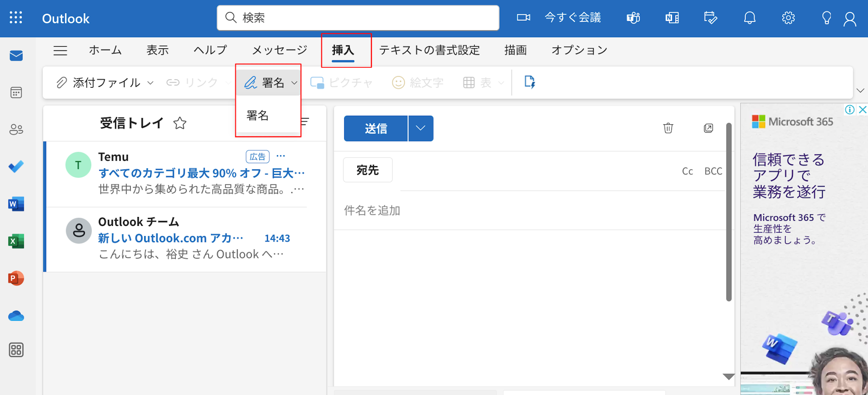Open OneDrive cloud icon
The image size is (868, 395).
pyautogui.click(x=16, y=316)
